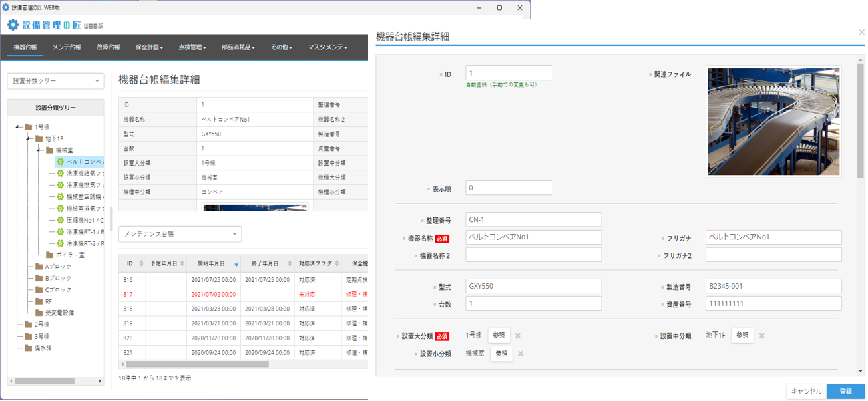Image resolution: width=868 pixels, height=401 pixels.
Task: Open the 設置分類ツリー dropdown
Action: point(55,81)
